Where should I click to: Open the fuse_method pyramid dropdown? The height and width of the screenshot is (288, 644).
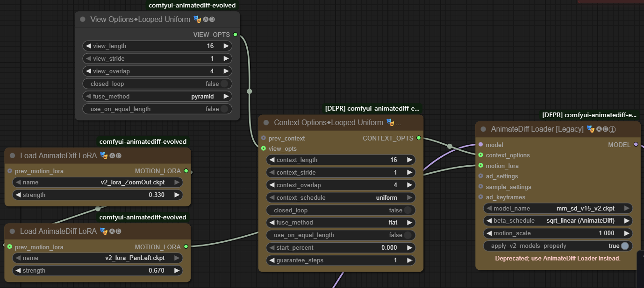point(157,97)
